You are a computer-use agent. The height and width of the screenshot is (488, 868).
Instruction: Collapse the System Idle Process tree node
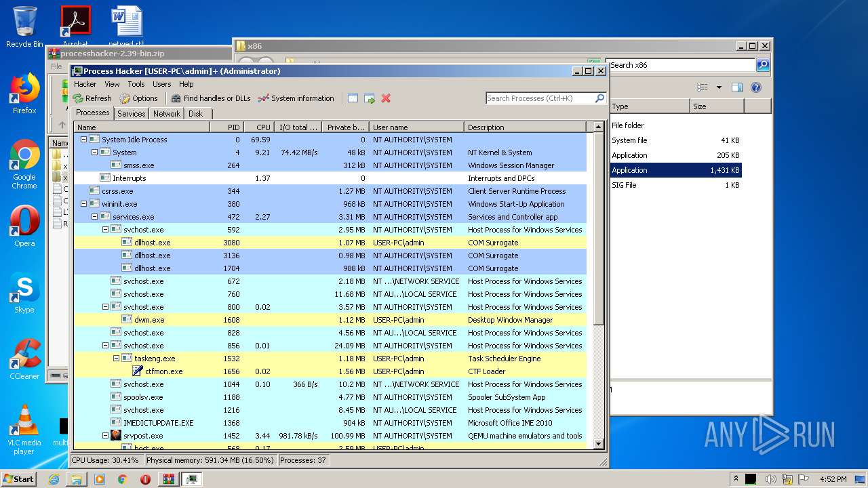[84, 140]
